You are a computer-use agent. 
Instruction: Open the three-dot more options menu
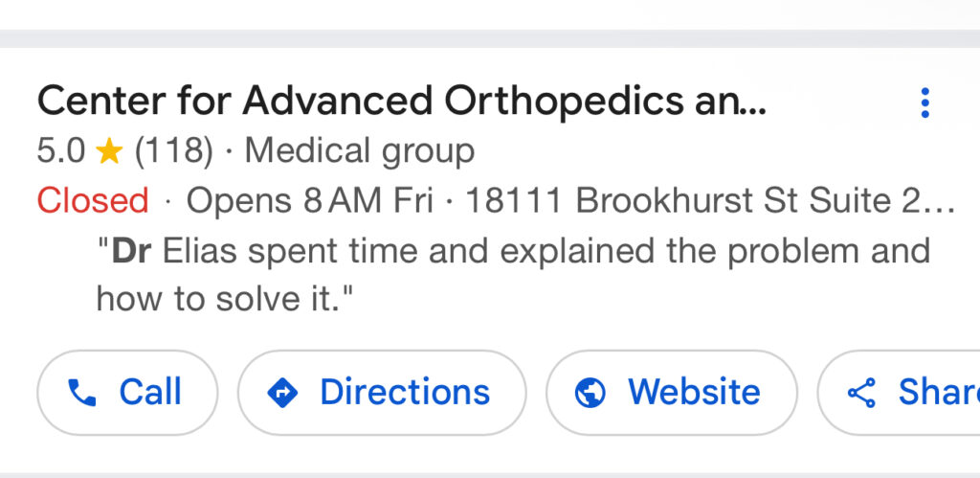924,102
